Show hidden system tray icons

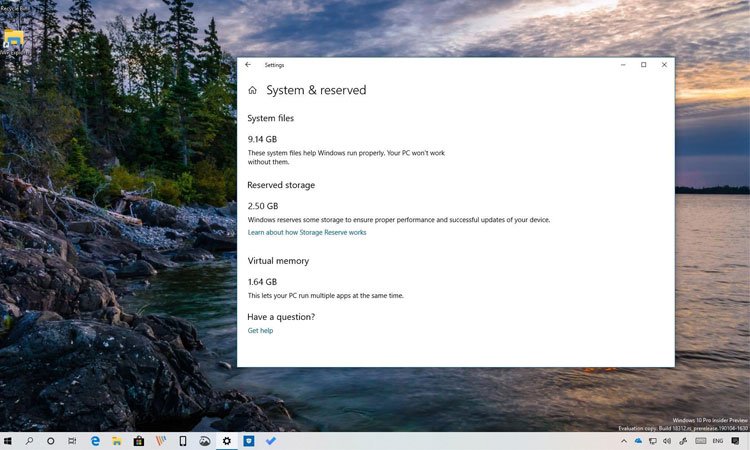pos(624,441)
